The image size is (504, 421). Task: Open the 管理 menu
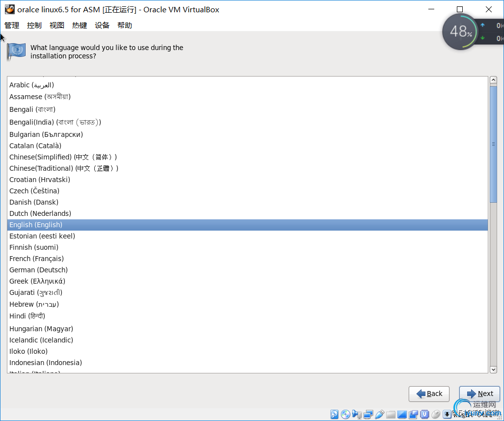click(x=12, y=26)
